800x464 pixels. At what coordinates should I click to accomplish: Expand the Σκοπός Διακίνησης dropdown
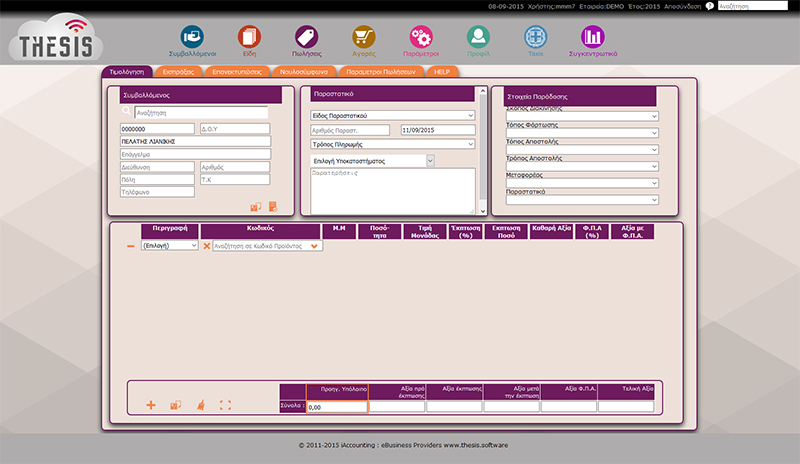point(582,116)
